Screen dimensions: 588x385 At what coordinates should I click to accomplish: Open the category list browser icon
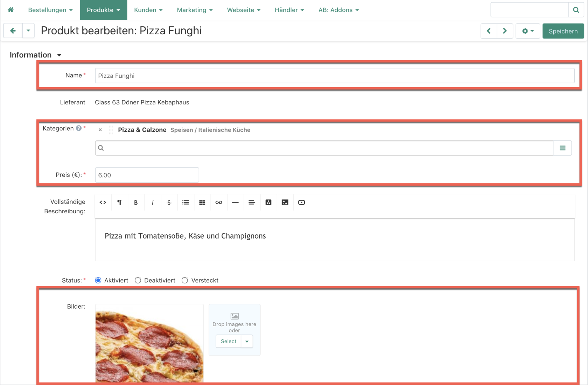point(562,148)
